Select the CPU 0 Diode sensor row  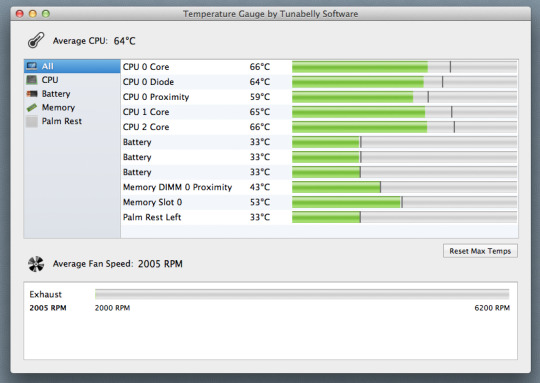(x=319, y=82)
